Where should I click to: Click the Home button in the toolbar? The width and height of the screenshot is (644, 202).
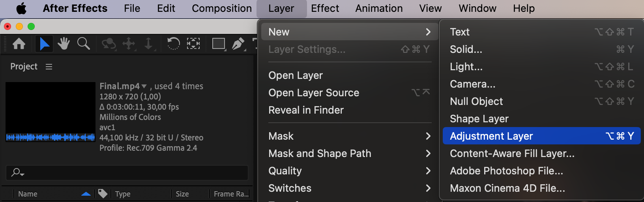(19, 43)
